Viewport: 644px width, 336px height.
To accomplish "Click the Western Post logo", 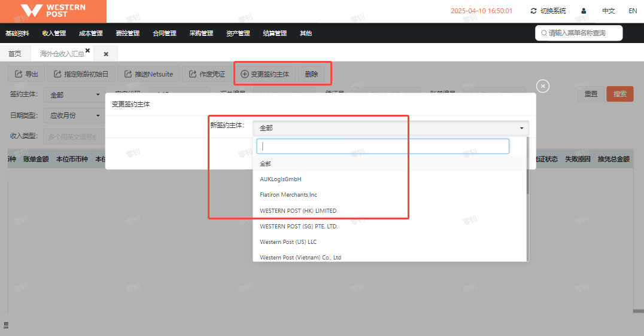I will tap(53, 11).
